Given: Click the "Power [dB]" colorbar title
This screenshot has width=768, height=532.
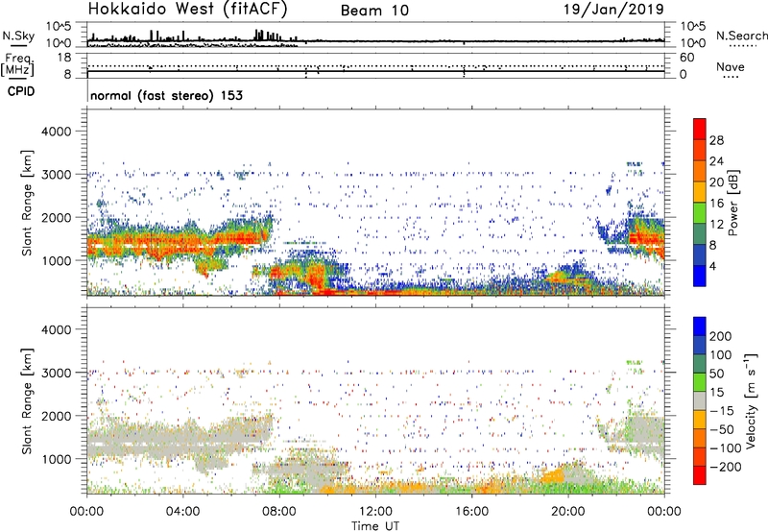Looking at the screenshot, I should (x=733, y=203).
